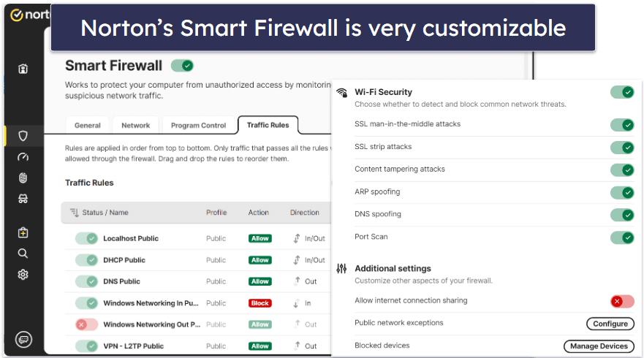The image size is (644, 358).
Task: Switch to the Network tab
Action: 135,125
